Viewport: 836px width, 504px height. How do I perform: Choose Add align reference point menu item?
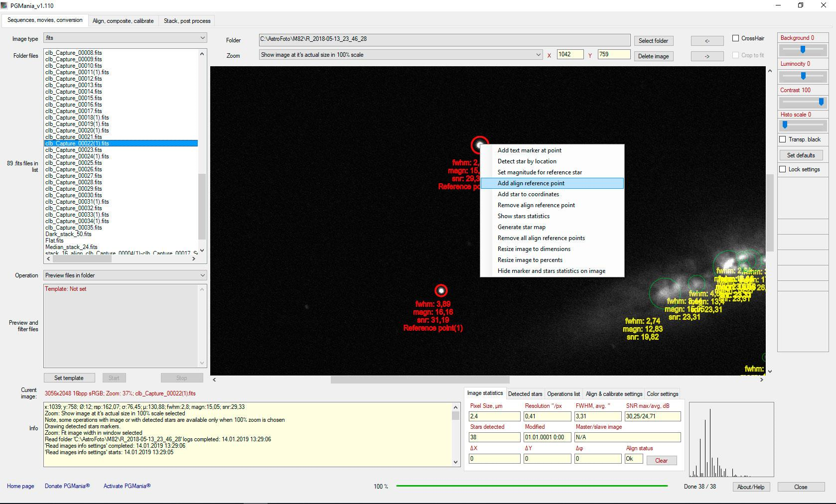point(531,183)
